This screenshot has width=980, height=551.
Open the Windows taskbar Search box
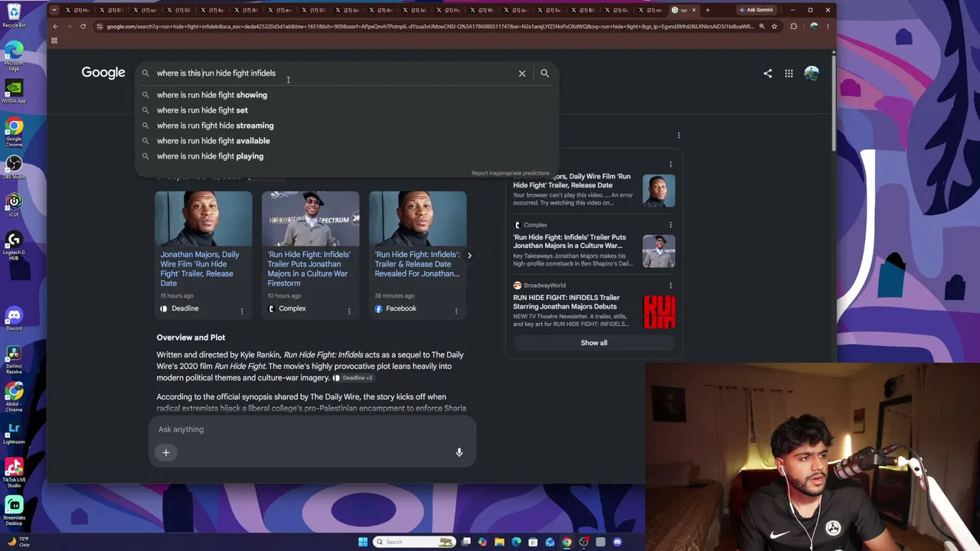point(415,542)
